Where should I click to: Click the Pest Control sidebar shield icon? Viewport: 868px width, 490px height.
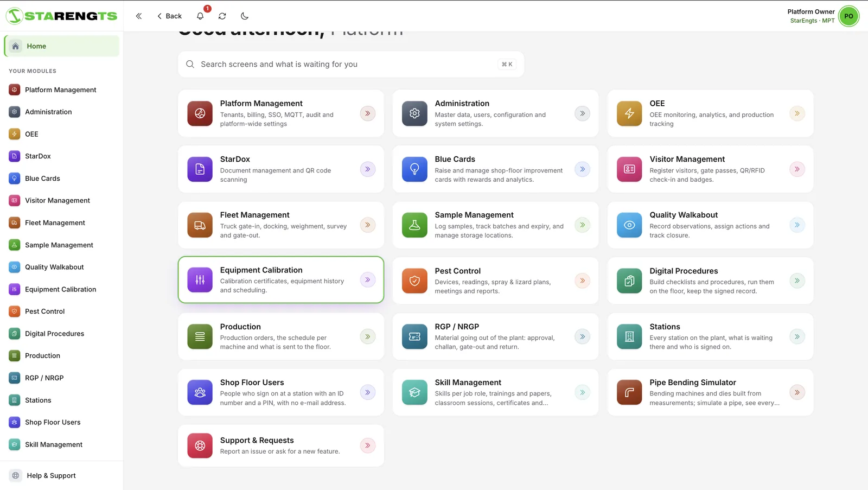(x=15, y=311)
